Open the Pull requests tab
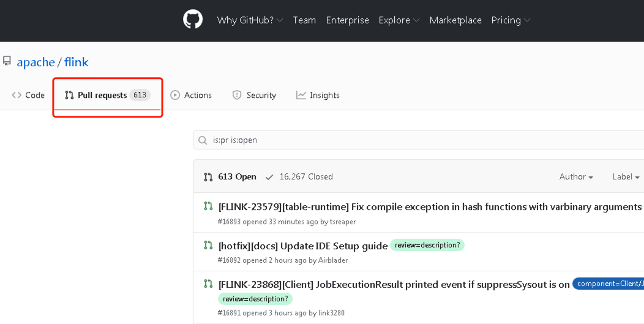 (108, 95)
